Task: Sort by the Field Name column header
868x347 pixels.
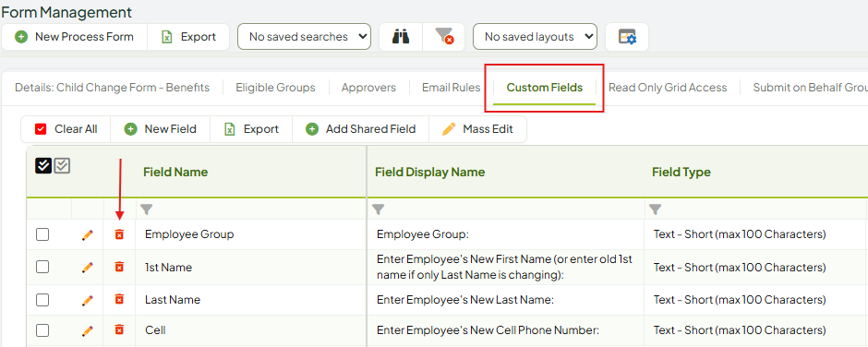Action: pos(175,173)
